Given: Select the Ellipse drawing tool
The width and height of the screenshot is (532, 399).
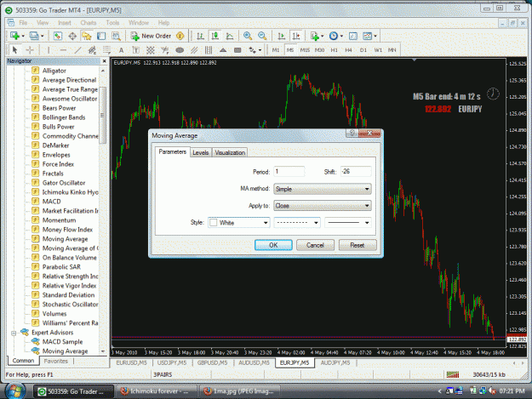Looking at the screenshot, I should [180, 50].
